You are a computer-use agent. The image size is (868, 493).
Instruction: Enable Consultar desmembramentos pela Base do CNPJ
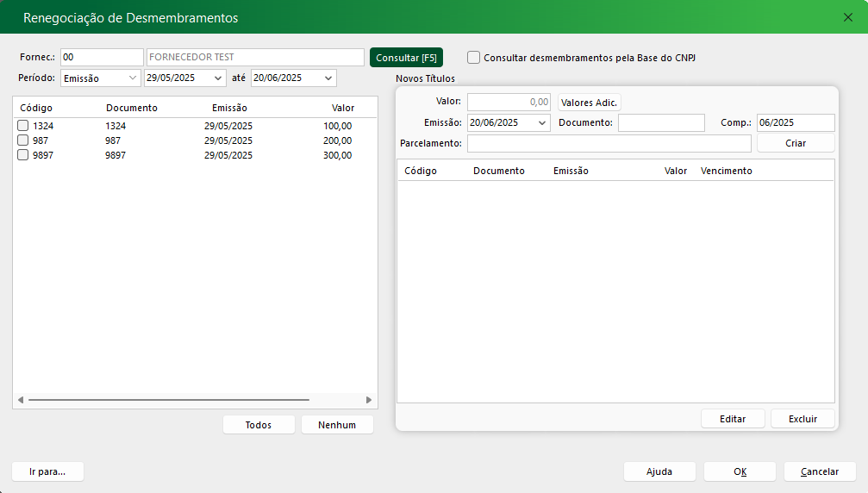[474, 58]
